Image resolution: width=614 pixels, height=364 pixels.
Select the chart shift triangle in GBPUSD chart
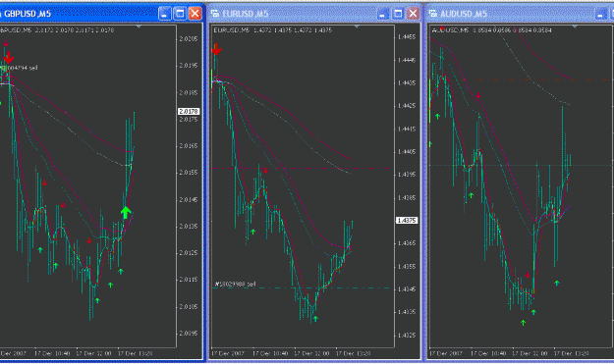pyautogui.click(x=139, y=26)
